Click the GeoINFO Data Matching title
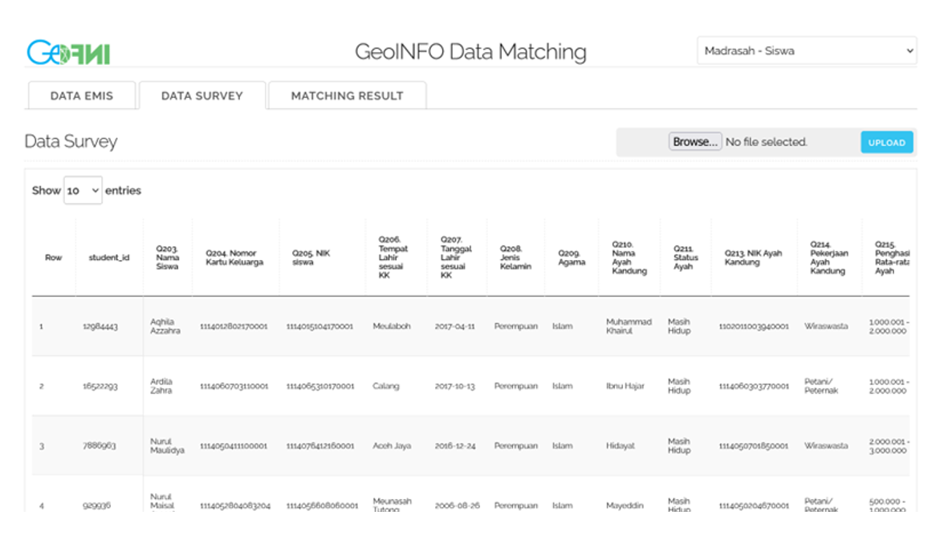 (470, 52)
